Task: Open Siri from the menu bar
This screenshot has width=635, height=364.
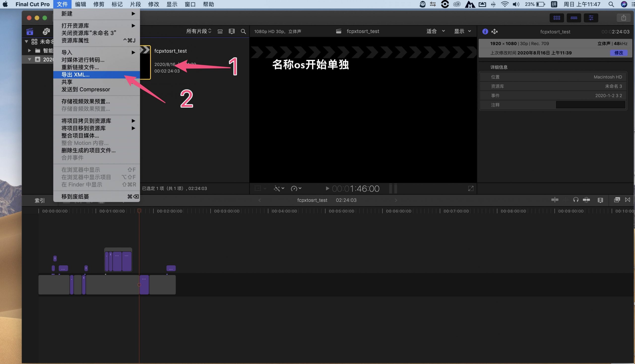Action: [x=624, y=4]
